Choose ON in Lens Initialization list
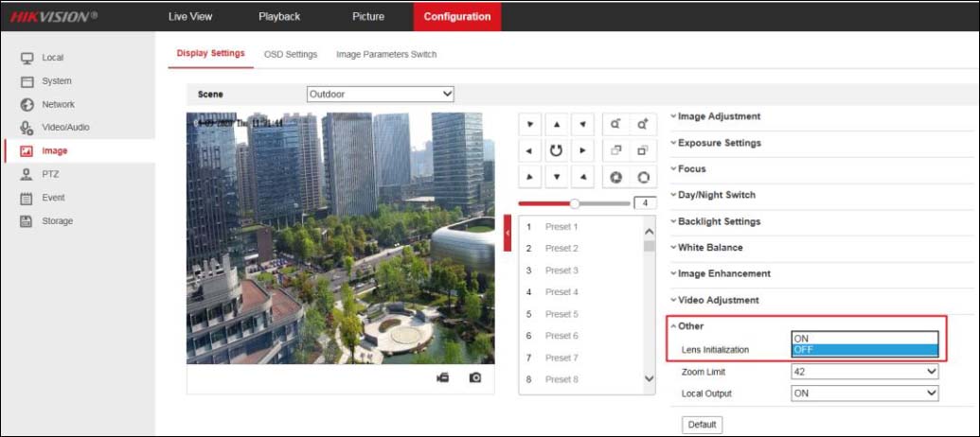This screenshot has height=437, width=980. [x=865, y=339]
